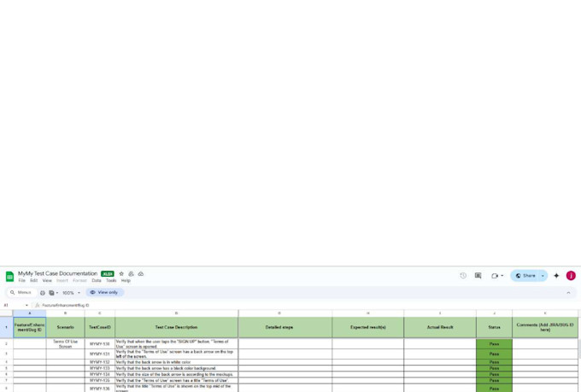Click the formula bar content

pos(66,305)
